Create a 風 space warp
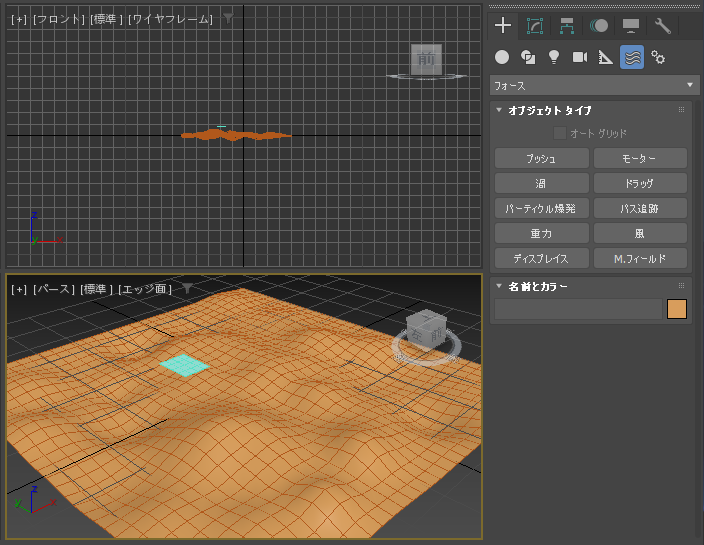704x545 pixels. pos(640,233)
